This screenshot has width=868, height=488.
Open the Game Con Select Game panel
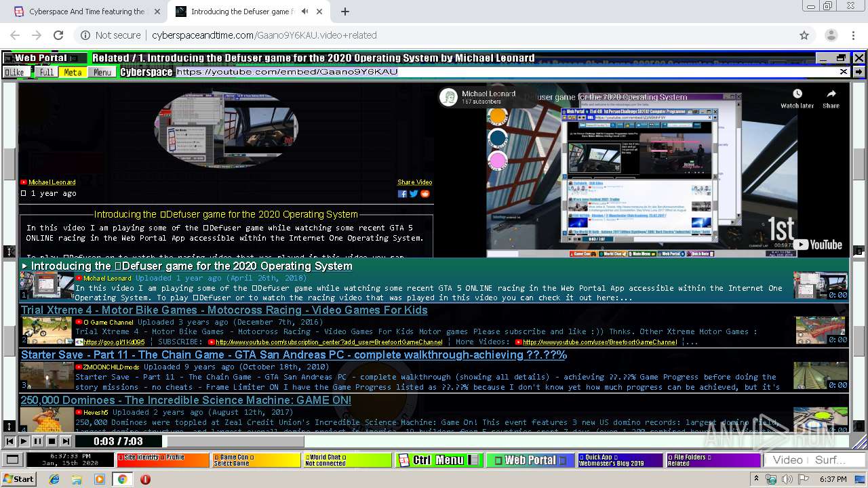pos(256,460)
